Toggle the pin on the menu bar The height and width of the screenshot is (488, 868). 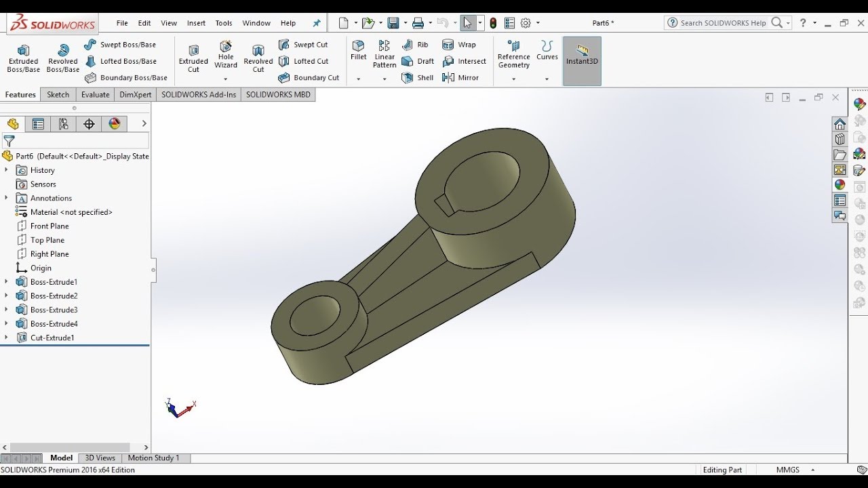[x=317, y=23]
